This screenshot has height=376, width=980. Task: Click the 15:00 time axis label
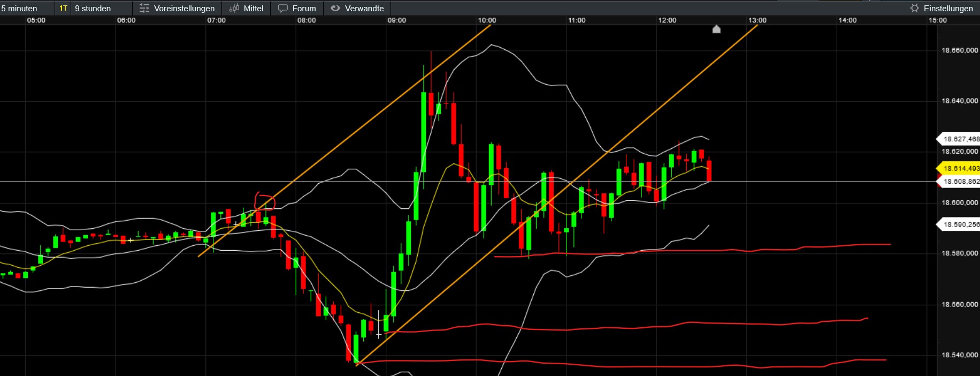tap(937, 20)
